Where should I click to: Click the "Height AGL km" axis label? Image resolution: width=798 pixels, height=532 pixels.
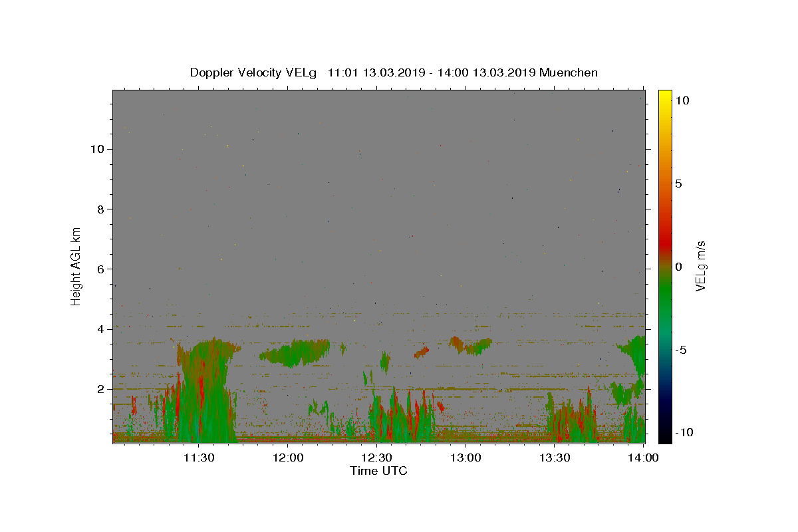[x=76, y=265]
